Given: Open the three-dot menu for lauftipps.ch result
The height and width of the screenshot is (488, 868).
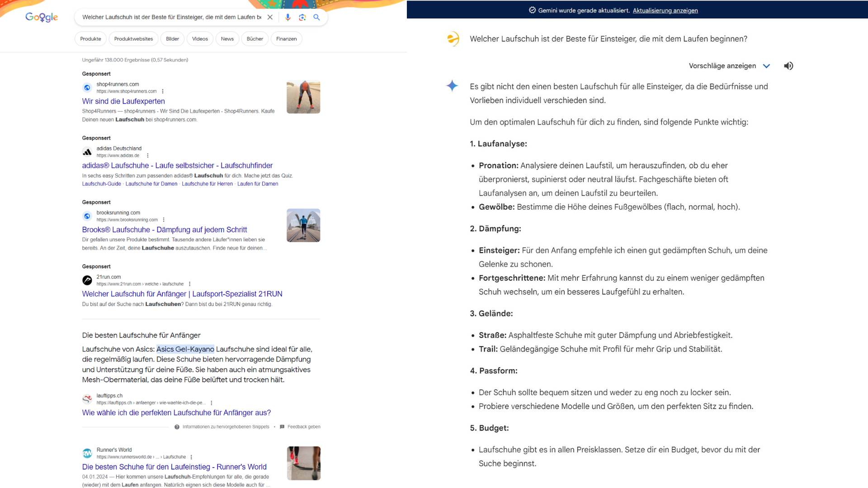Looking at the screenshot, I should (211, 403).
